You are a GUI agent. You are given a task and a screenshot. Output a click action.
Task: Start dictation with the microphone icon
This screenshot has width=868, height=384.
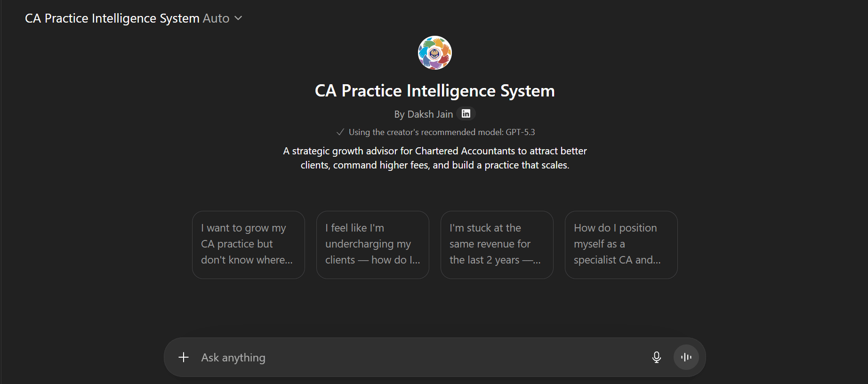click(657, 357)
